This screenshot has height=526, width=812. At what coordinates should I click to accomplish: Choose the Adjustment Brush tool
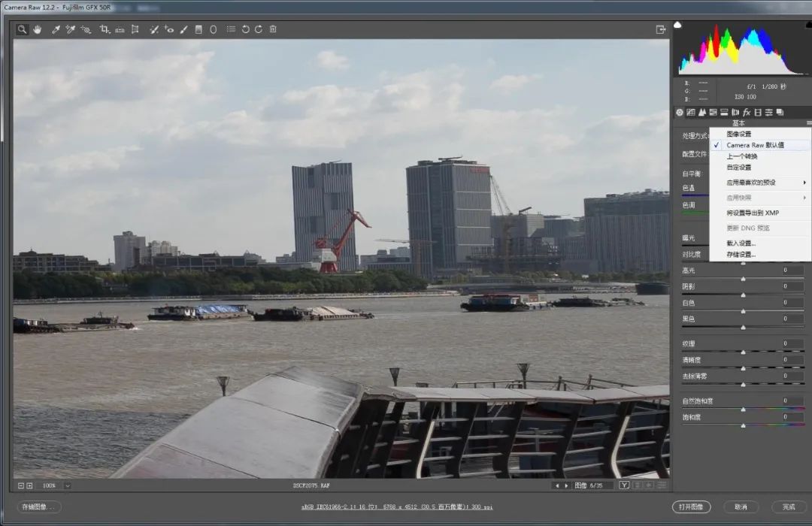(183, 29)
